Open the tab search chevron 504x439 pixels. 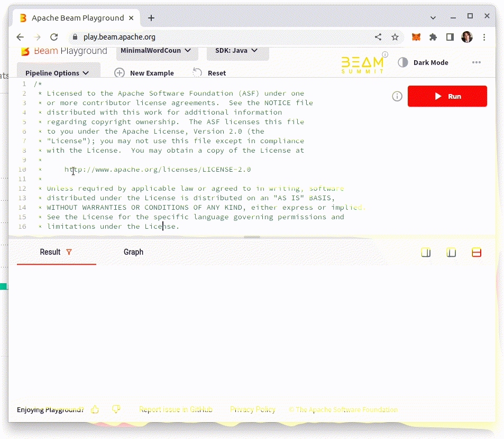point(433,18)
